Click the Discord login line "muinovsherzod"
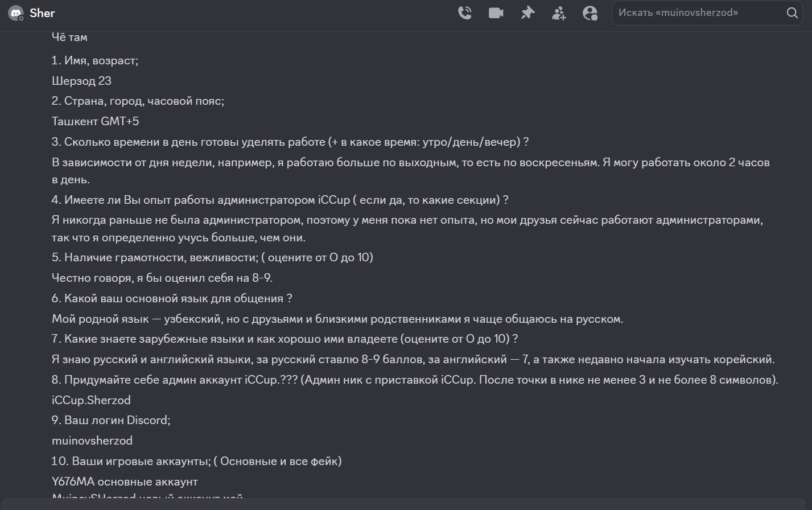 [x=92, y=441]
